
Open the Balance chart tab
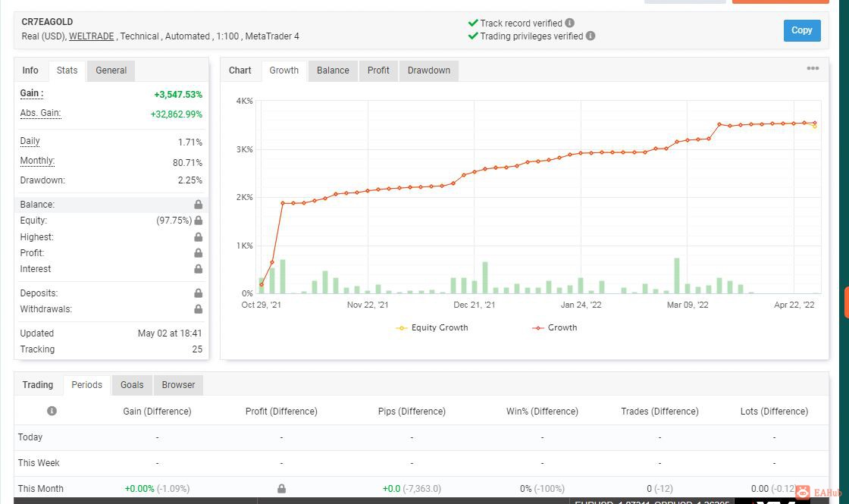click(x=333, y=70)
